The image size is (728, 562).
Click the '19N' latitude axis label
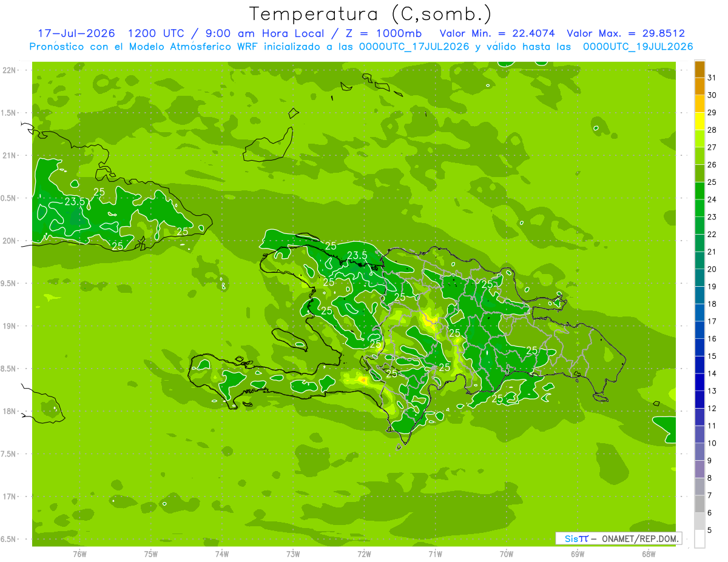[x=10, y=326]
